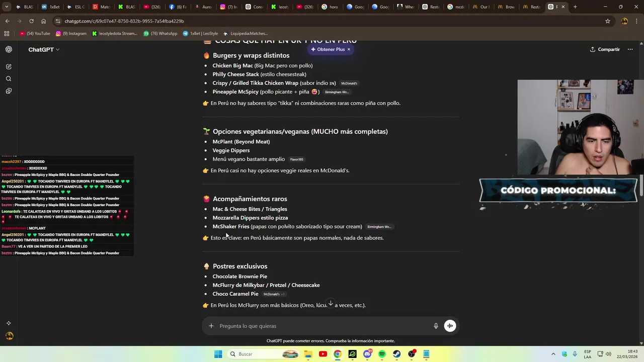The image size is (644, 362).
Task: Open Chrome three-dot menu
Action: [x=636, y=21]
